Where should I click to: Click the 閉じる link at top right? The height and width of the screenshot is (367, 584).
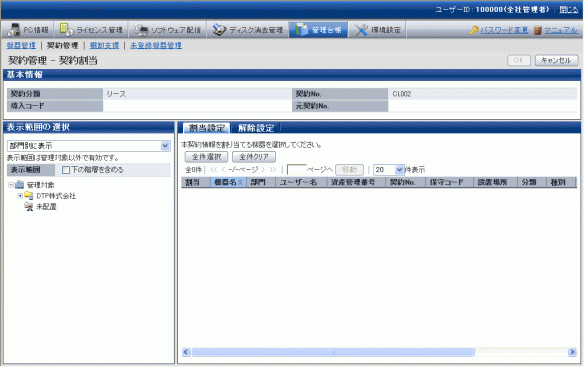click(x=569, y=10)
